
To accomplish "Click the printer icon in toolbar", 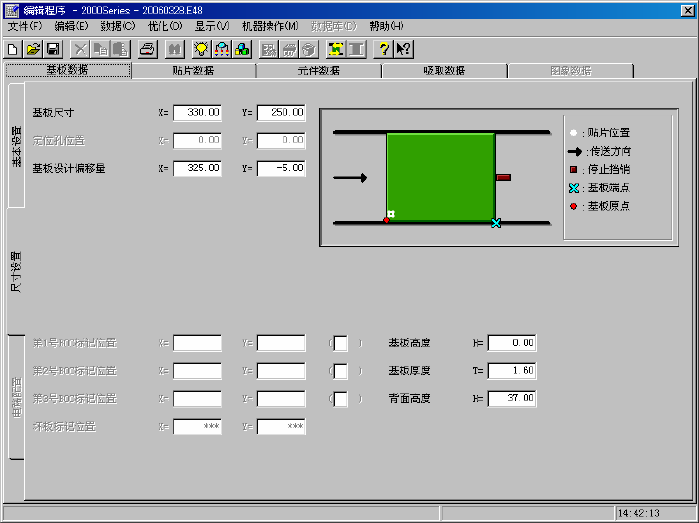I will [148, 49].
